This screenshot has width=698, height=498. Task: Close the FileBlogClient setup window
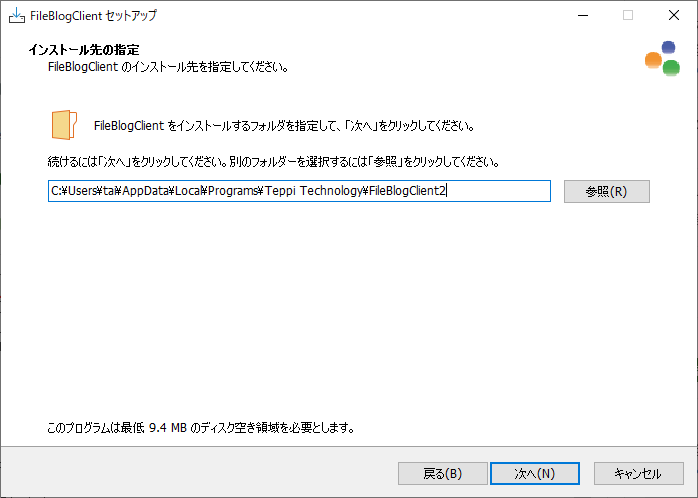pyautogui.click(x=675, y=16)
